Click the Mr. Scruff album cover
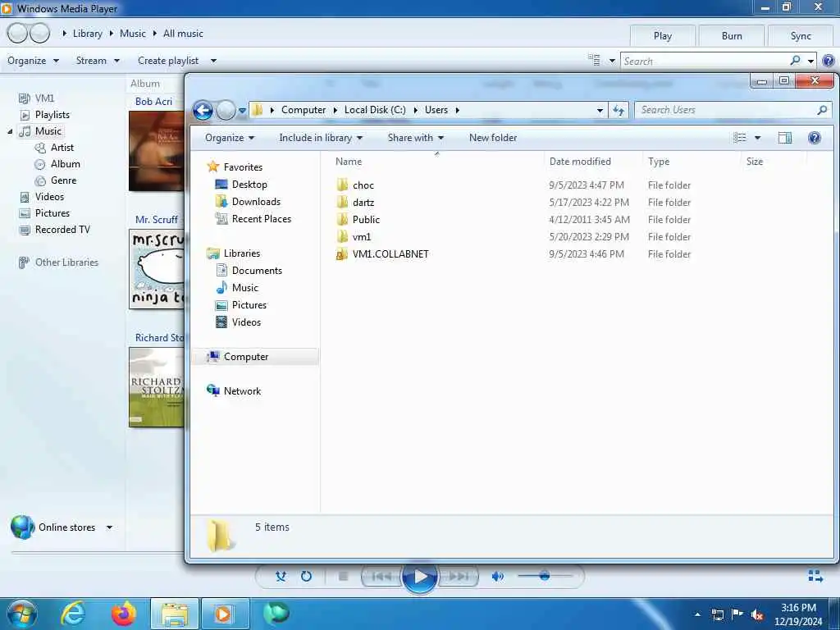The height and width of the screenshot is (630, 840). (157, 269)
